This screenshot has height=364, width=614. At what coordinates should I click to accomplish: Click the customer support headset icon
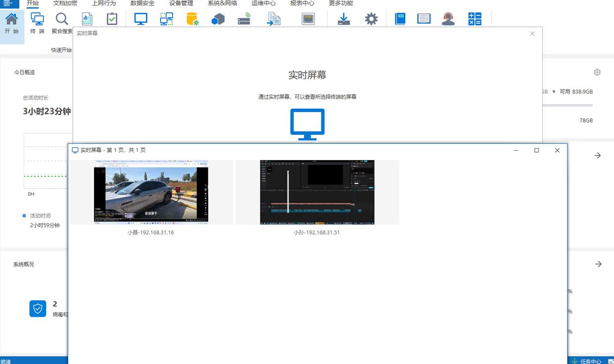tap(448, 19)
